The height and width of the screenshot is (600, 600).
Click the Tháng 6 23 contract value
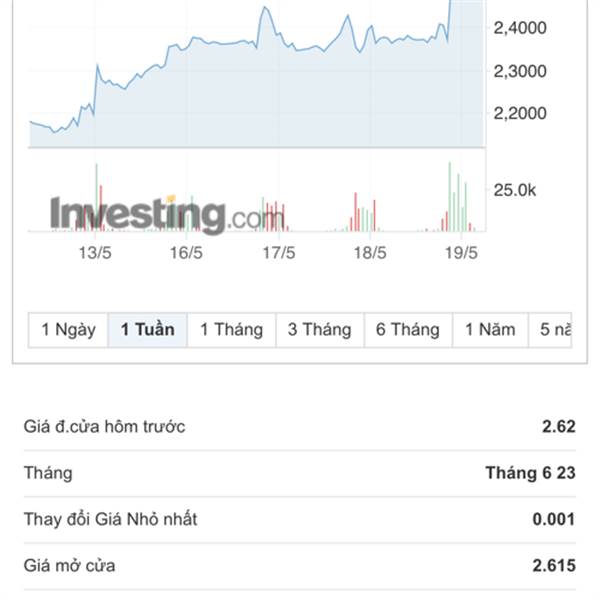pyautogui.click(x=530, y=473)
